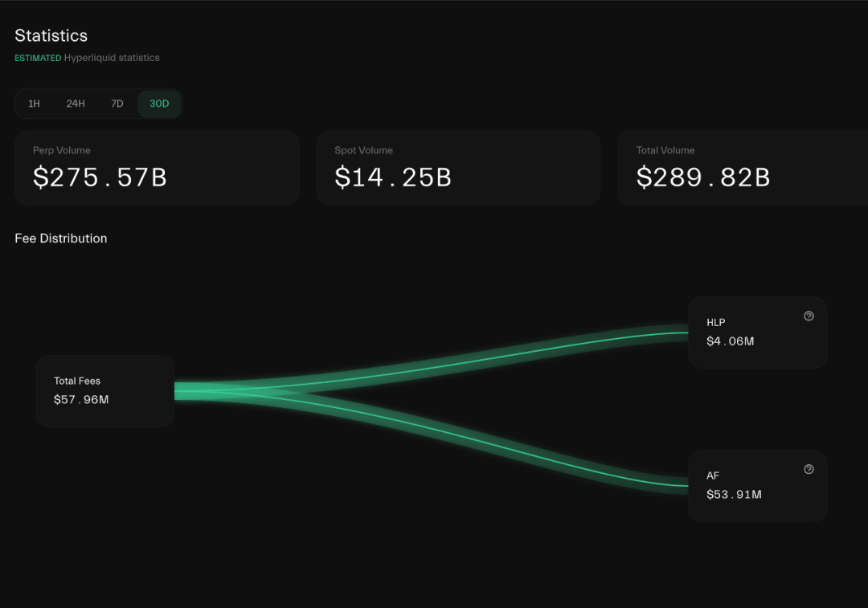Click the $57.96M total fees amount
This screenshot has width=868, height=608.
click(81, 399)
